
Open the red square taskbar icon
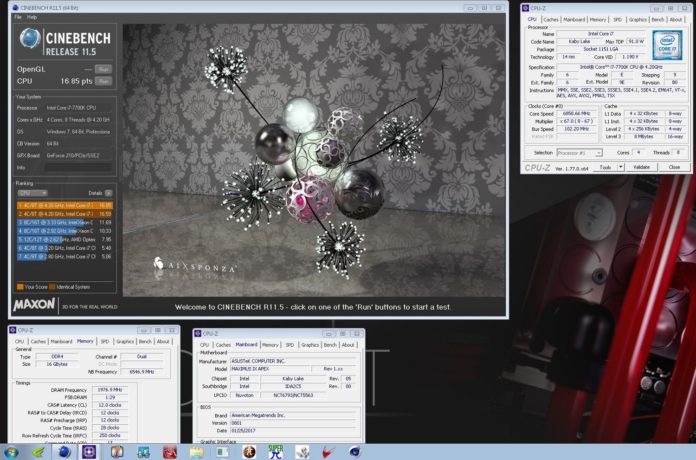tap(170, 452)
